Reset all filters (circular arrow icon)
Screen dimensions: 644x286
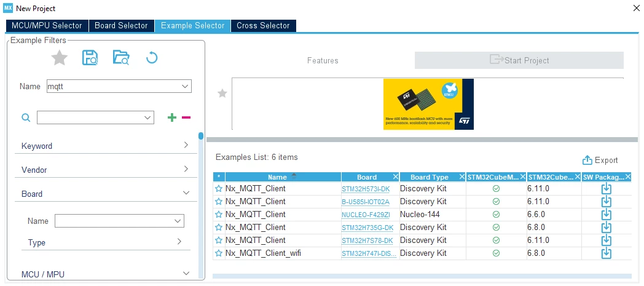pos(152,58)
